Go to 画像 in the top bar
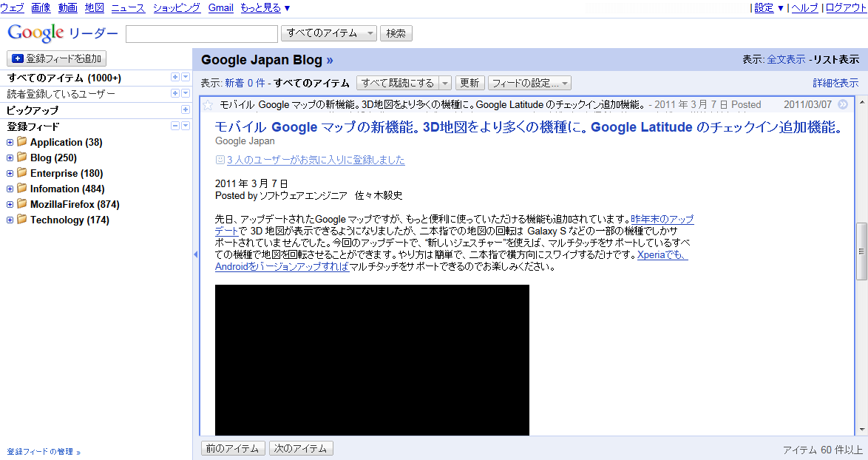868x460 pixels. (41, 7)
